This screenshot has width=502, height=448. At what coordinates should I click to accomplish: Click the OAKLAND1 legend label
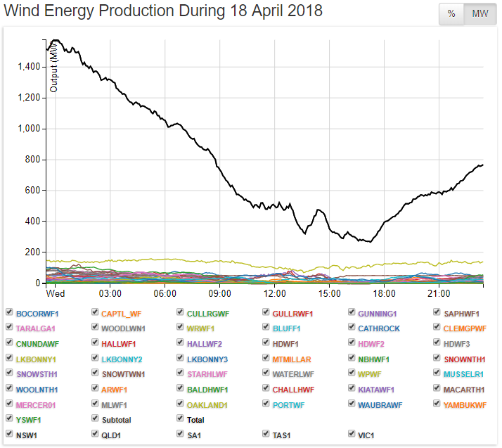click(207, 404)
